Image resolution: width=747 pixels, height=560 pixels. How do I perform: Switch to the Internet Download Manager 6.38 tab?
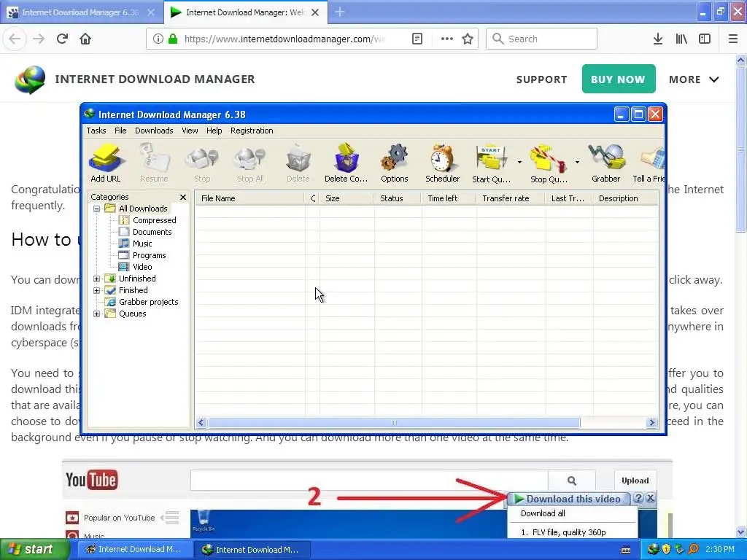point(80,12)
